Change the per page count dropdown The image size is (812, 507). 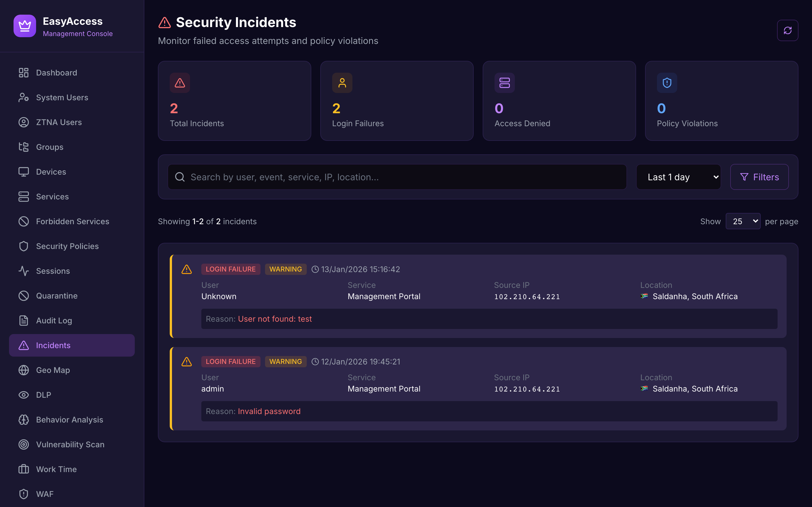point(743,221)
